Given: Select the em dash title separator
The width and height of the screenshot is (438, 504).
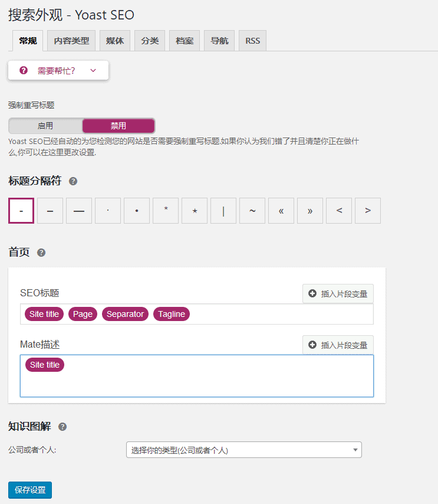Looking at the screenshot, I should tap(79, 211).
